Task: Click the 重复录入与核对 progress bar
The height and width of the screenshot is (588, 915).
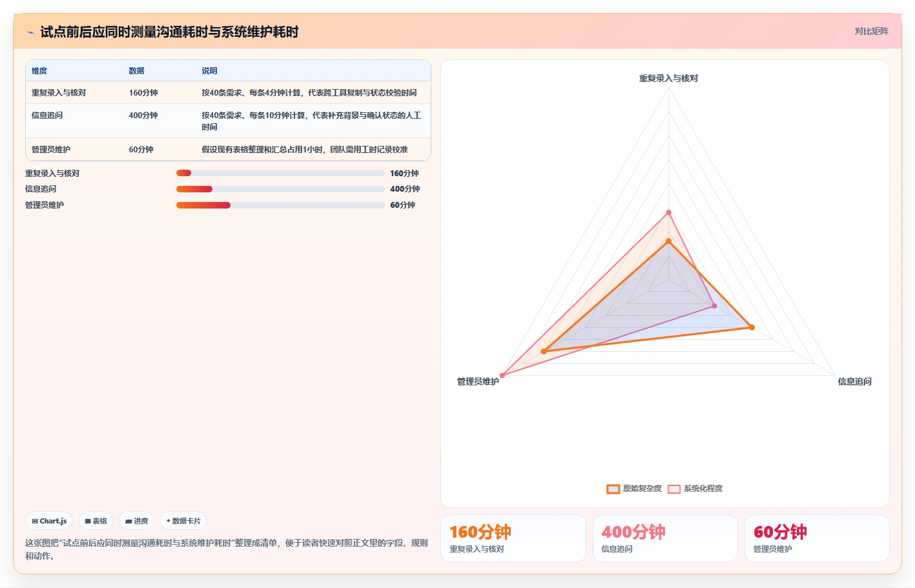Action: tap(280, 173)
